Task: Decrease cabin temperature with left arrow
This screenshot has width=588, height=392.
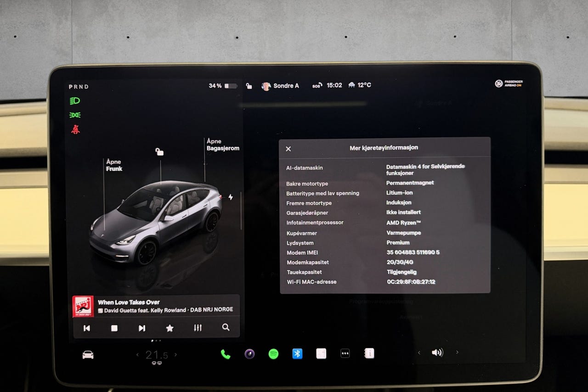Action: point(137,355)
